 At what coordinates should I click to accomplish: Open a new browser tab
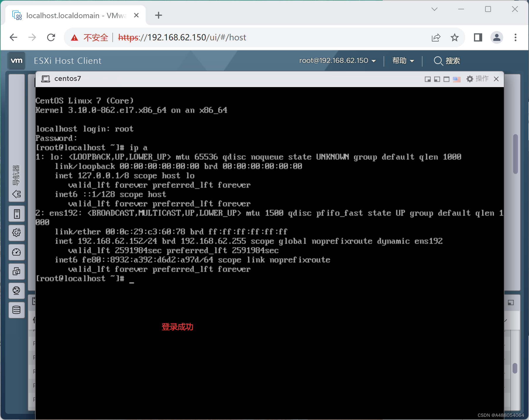click(159, 15)
